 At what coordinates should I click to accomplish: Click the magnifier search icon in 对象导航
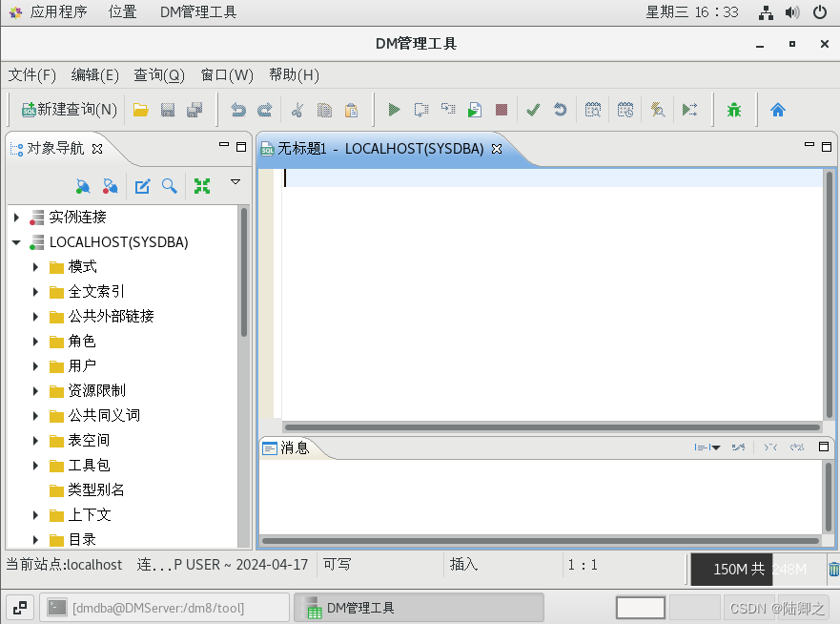pyautogui.click(x=170, y=186)
